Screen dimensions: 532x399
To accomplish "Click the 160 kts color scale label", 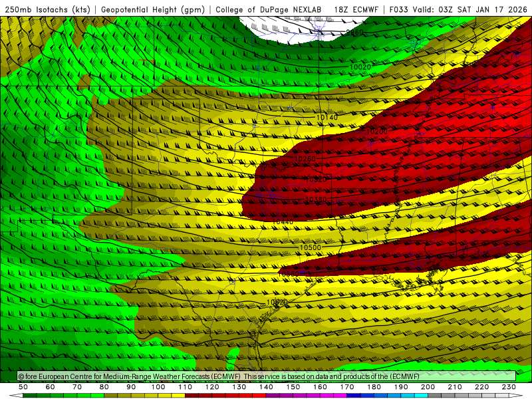I will tap(320, 387).
